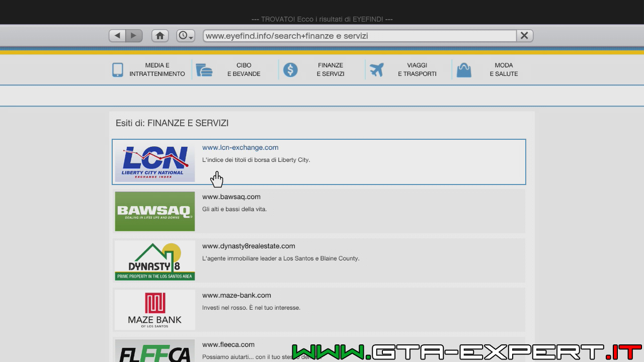
Task: Click description 'Gli alti e bassi della vita.'
Action: [x=234, y=209]
